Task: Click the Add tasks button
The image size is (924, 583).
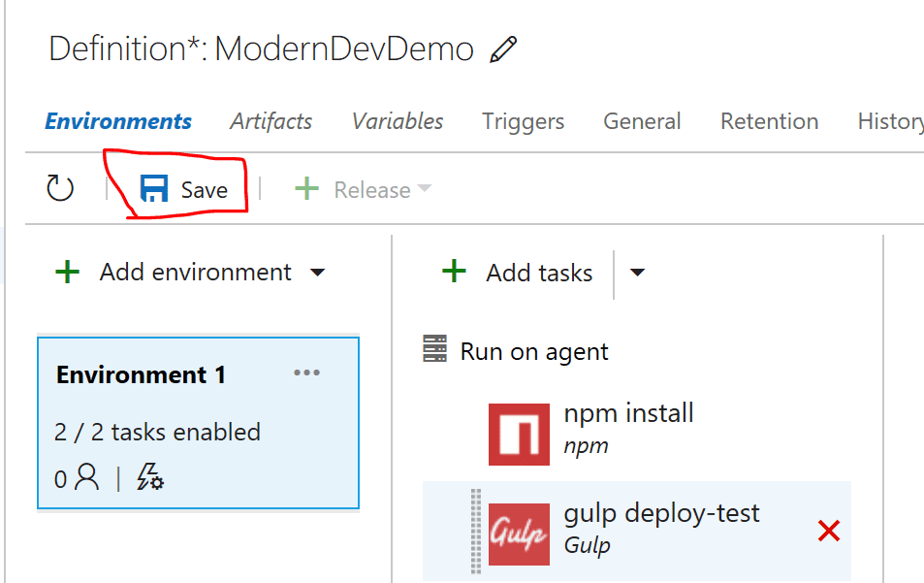Action: [x=518, y=273]
